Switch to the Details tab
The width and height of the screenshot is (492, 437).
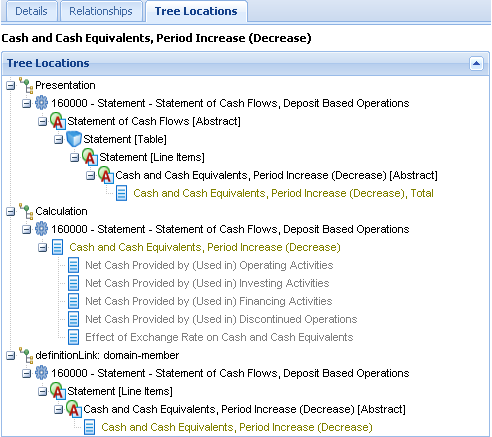click(31, 11)
